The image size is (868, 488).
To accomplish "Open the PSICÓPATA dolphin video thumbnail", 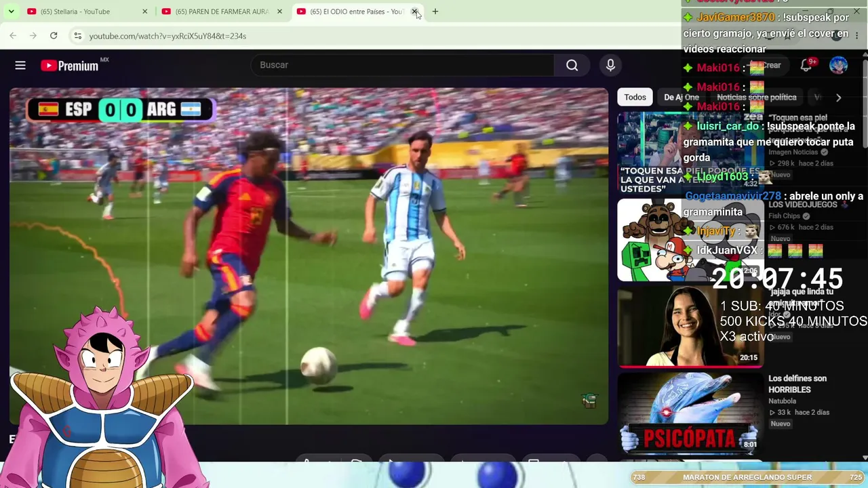I will pos(690,413).
